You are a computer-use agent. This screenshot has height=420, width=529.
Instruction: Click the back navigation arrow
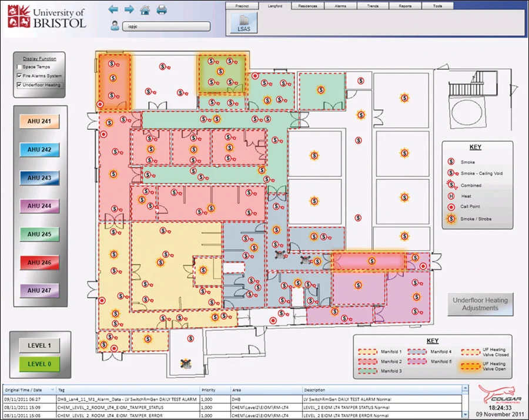tap(114, 9)
